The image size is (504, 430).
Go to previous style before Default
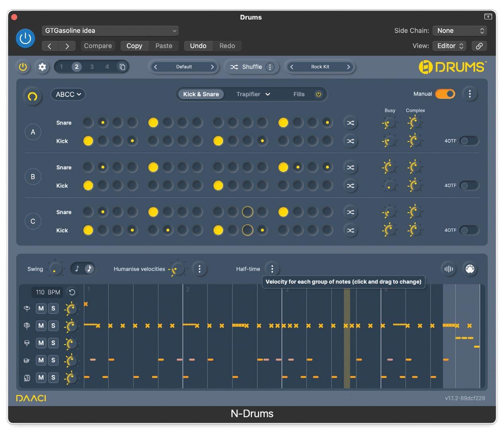tap(156, 67)
